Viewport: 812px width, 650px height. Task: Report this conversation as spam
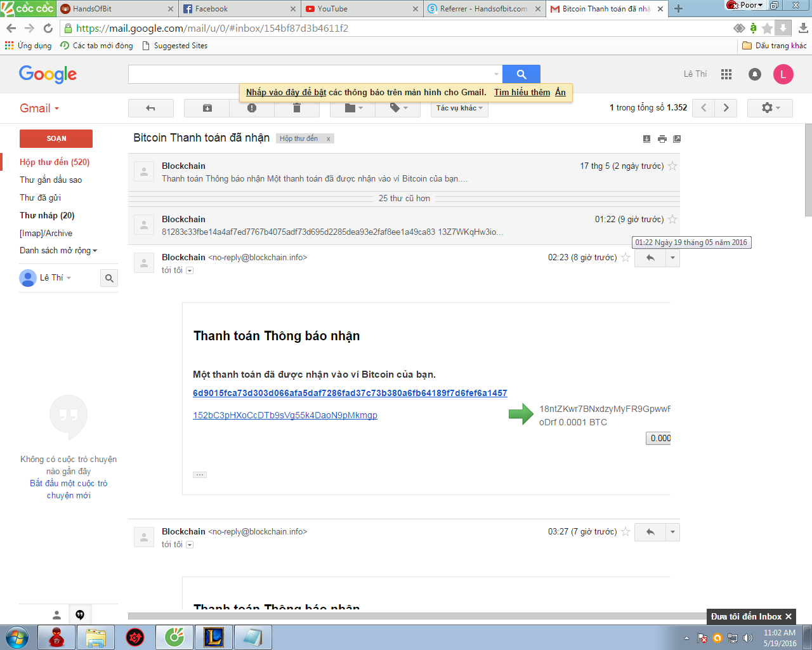click(x=252, y=108)
